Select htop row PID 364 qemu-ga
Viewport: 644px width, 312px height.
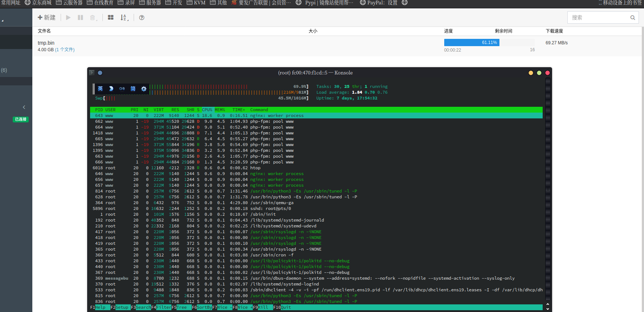pos(316,203)
